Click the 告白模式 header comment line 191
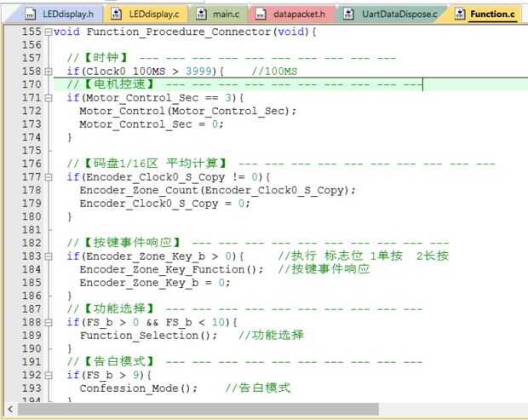This screenshot has width=528, height=420. tap(244, 362)
